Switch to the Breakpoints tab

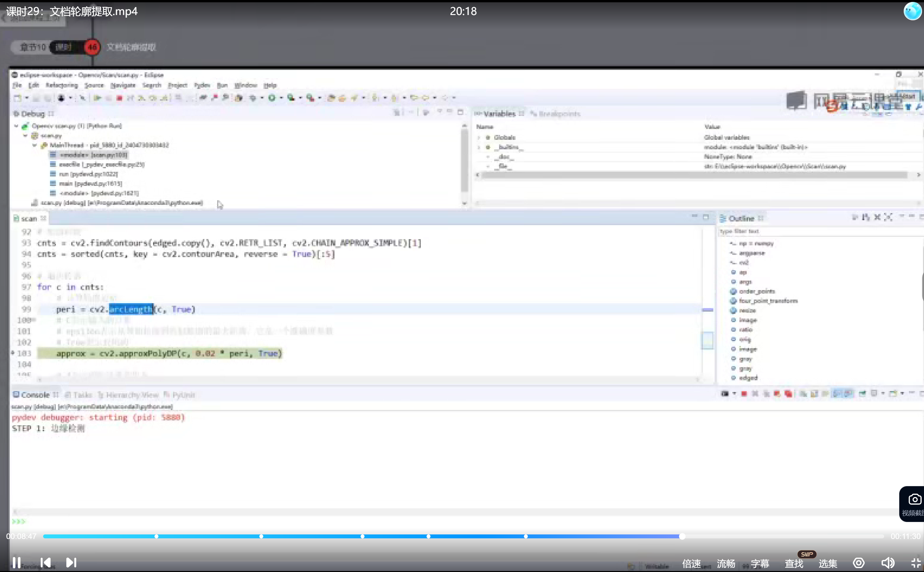pyautogui.click(x=555, y=113)
